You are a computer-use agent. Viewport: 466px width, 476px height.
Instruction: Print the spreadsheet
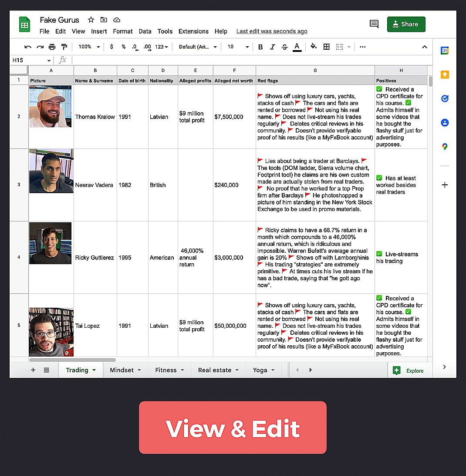(52, 47)
